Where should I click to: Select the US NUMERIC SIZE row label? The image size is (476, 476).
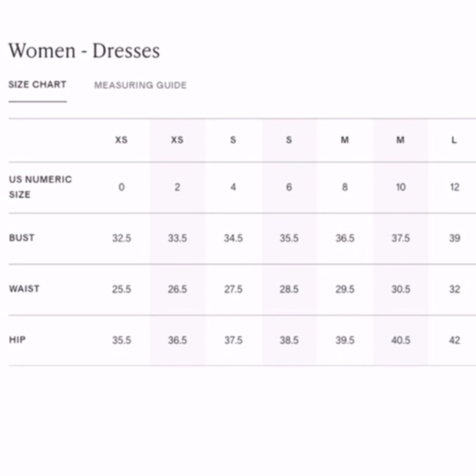[40, 187]
